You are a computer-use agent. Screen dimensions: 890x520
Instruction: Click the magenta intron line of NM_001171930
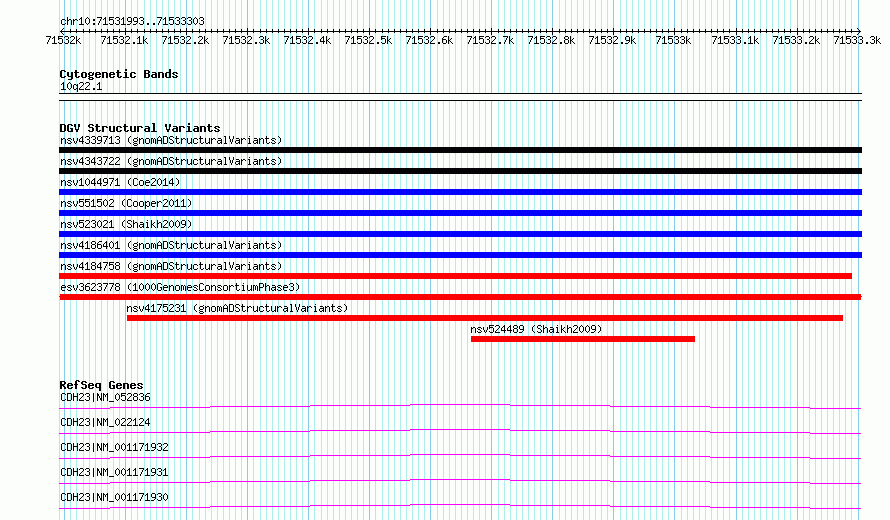coord(460,505)
